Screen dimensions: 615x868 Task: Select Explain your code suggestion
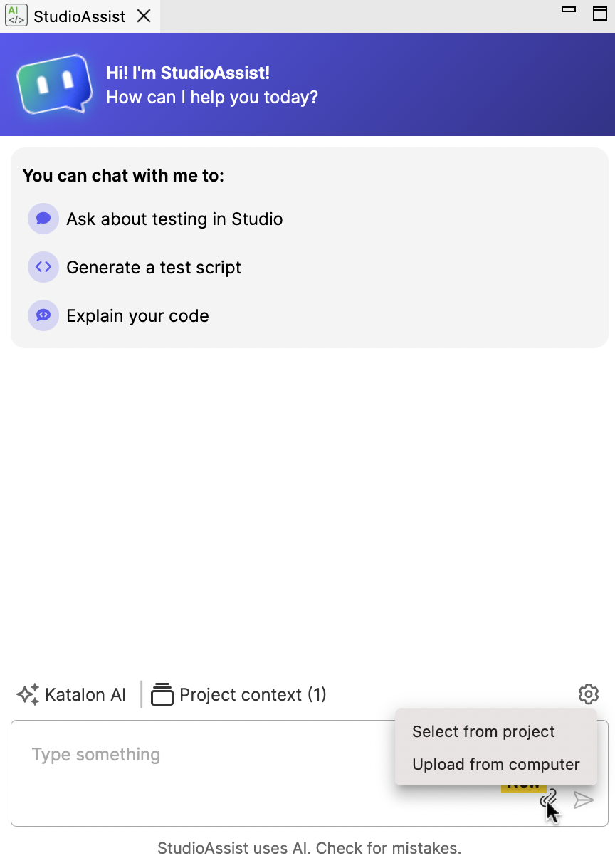click(137, 315)
